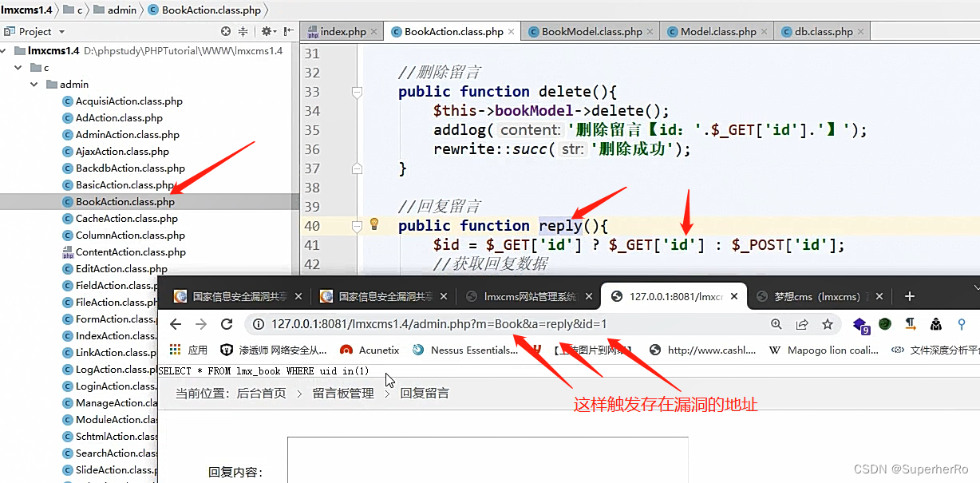Open the db.class.php tab
980x483 pixels.
[x=818, y=30]
